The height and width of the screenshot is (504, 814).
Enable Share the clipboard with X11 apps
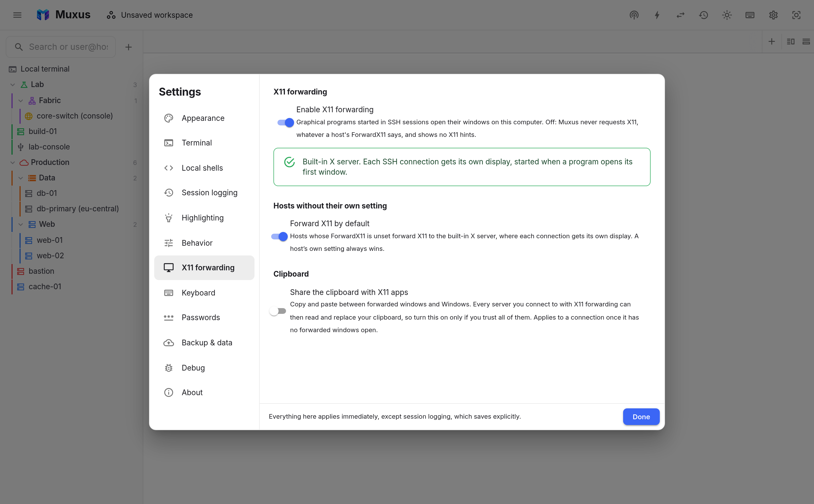(277, 311)
